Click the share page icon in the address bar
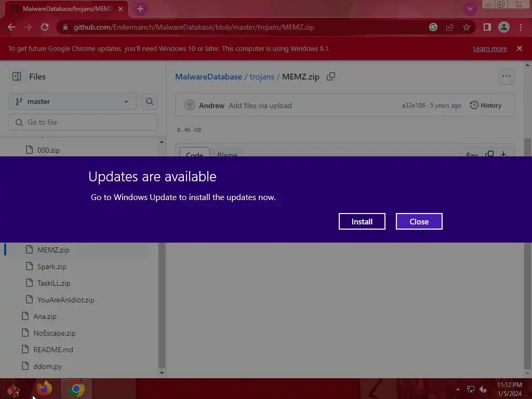The image size is (532, 399). pyautogui.click(x=450, y=27)
